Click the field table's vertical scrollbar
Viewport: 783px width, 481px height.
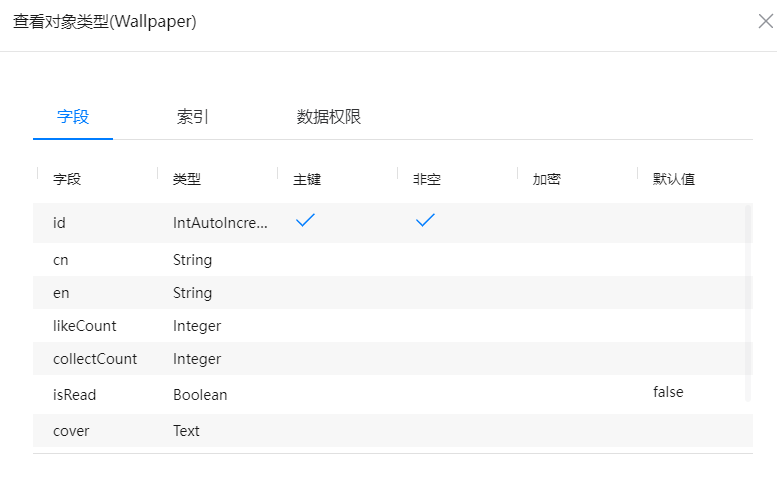[x=748, y=300]
